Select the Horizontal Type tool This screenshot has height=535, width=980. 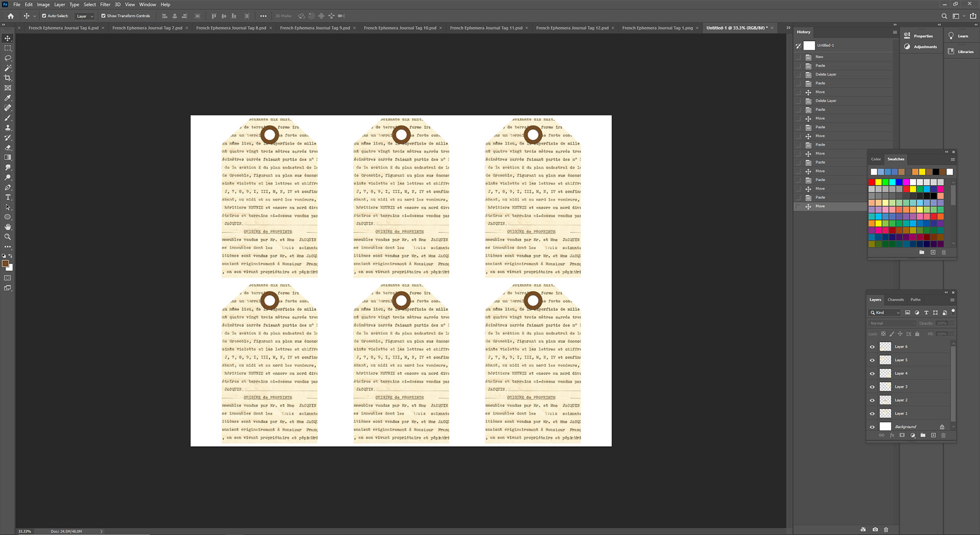pyautogui.click(x=8, y=197)
